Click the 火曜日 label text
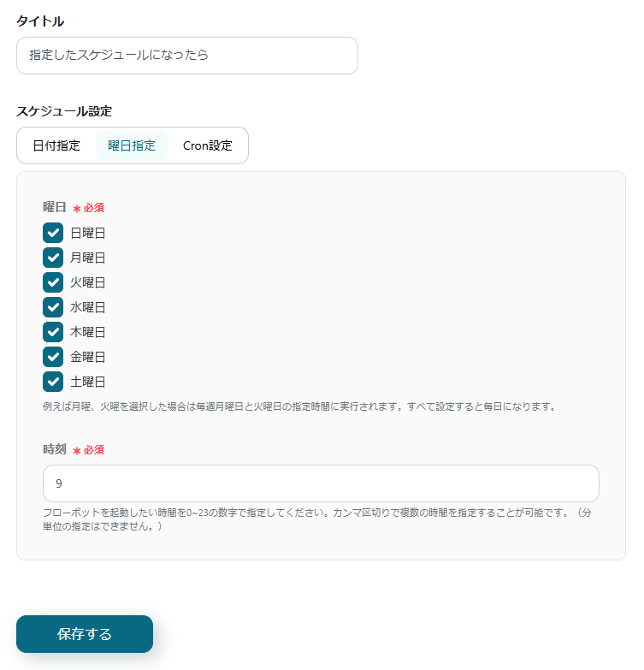Screen dimensions: 644x670 coord(87,283)
